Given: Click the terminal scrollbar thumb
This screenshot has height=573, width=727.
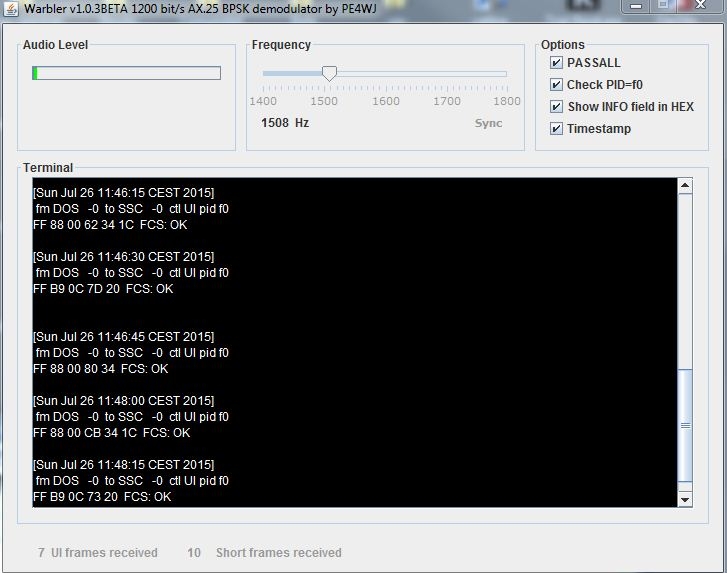Looking at the screenshot, I should click(685, 425).
